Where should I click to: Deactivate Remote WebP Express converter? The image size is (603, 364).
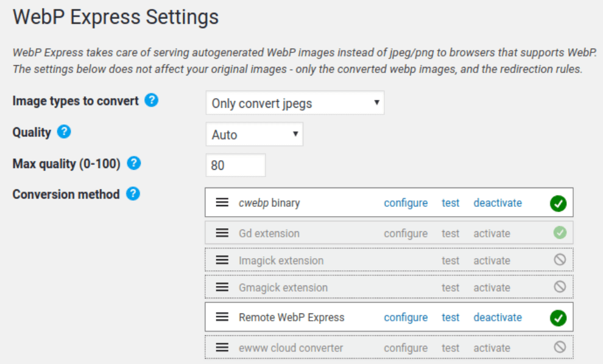coord(498,317)
